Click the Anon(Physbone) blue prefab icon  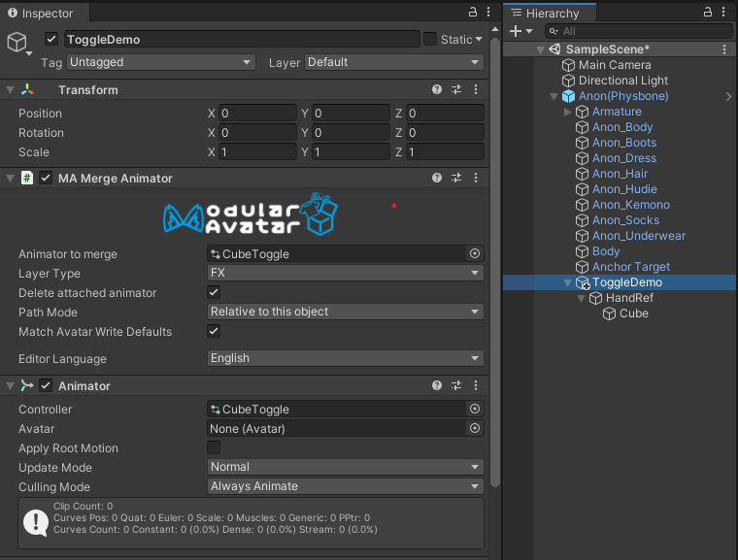coord(569,96)
